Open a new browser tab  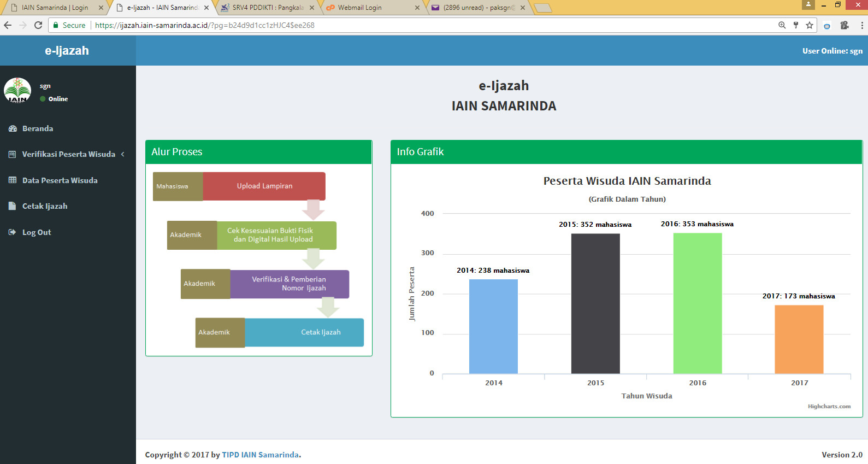(542, 8)
